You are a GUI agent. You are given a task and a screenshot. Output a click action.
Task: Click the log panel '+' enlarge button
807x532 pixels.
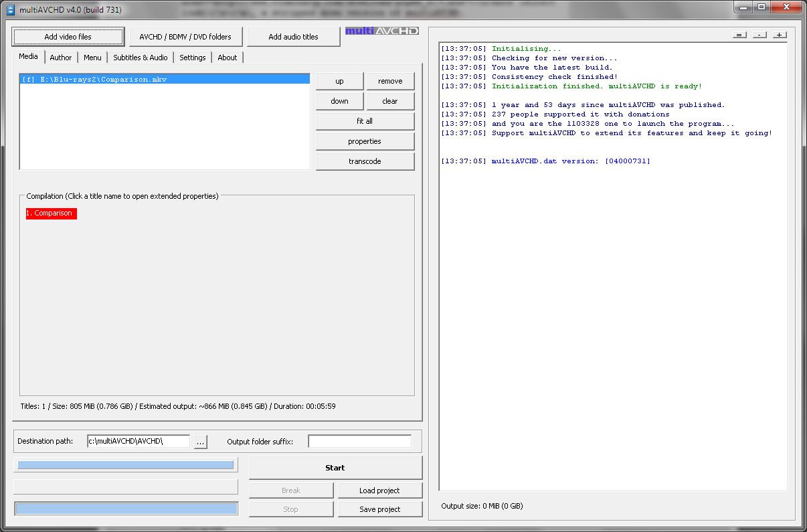pos(780,35)
